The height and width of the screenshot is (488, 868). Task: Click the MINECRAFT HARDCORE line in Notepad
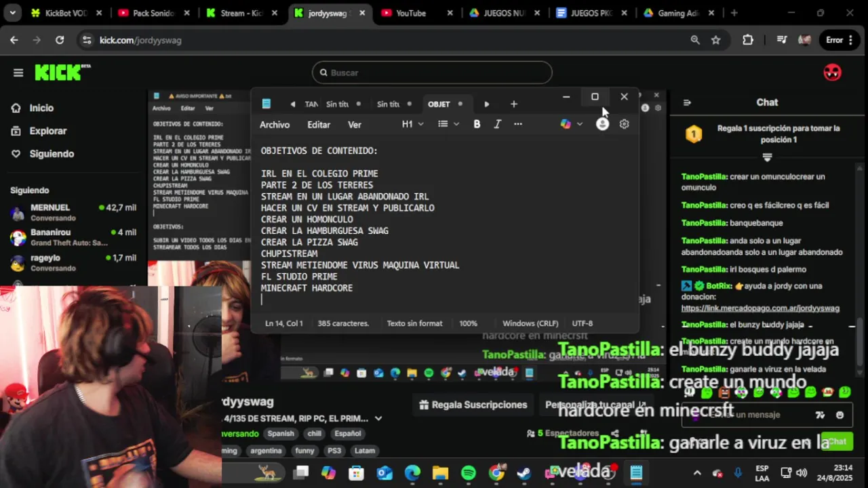pyautogui.click(x=307, y=288)
